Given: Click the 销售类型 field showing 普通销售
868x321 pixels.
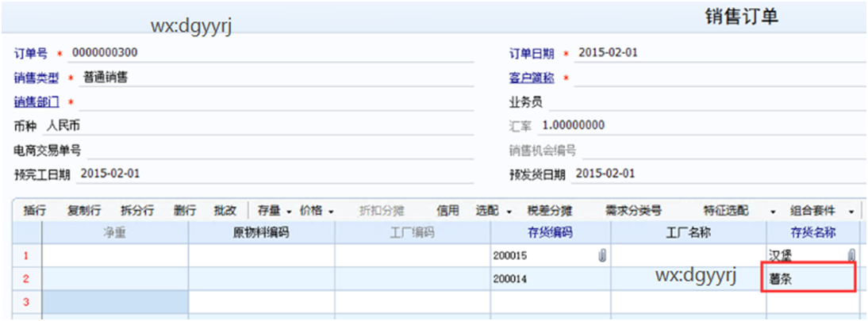Looking at the screenshot, I should 276,78.
